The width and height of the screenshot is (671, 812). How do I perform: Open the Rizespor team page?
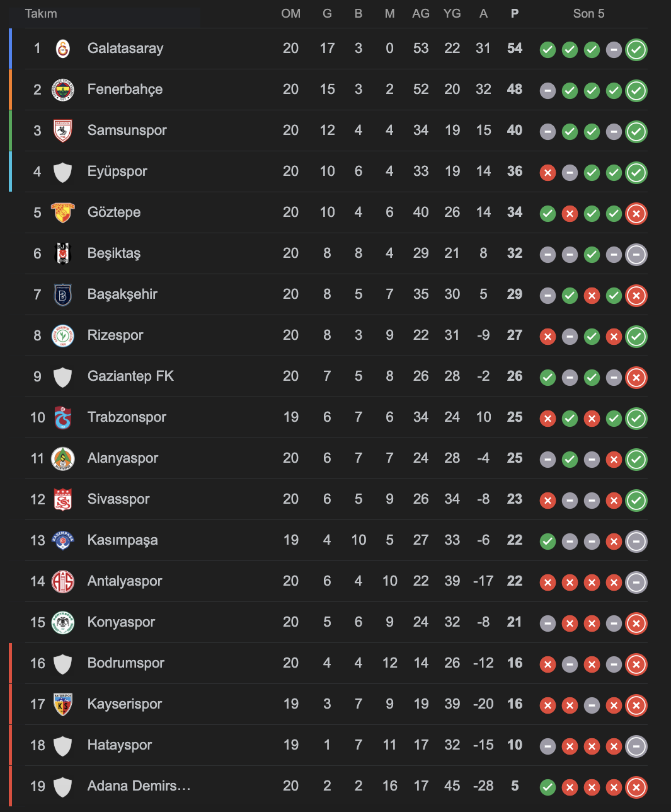coord(115,335)
